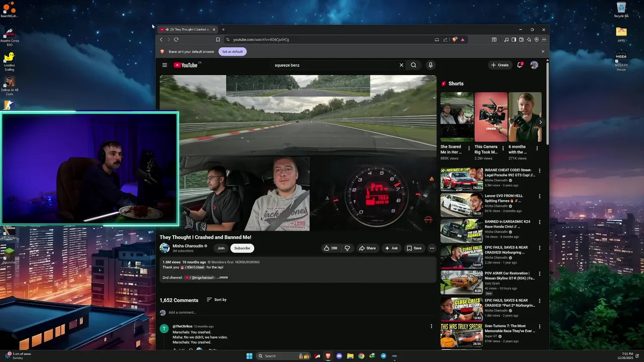Go to the YouTube home logo
The width and height of the screenshot is (644, 362).
tap(186, 65)
